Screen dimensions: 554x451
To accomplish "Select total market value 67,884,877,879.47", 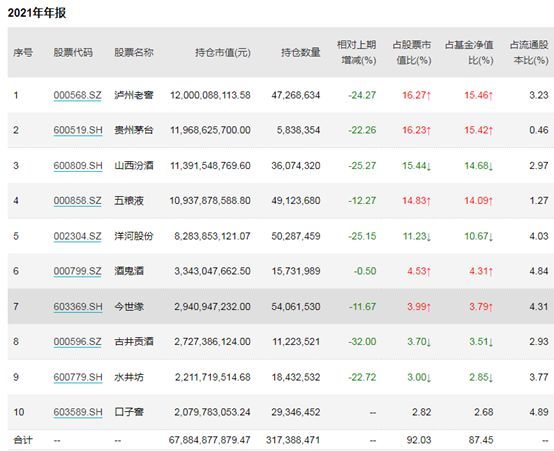I will pos(210,440).
